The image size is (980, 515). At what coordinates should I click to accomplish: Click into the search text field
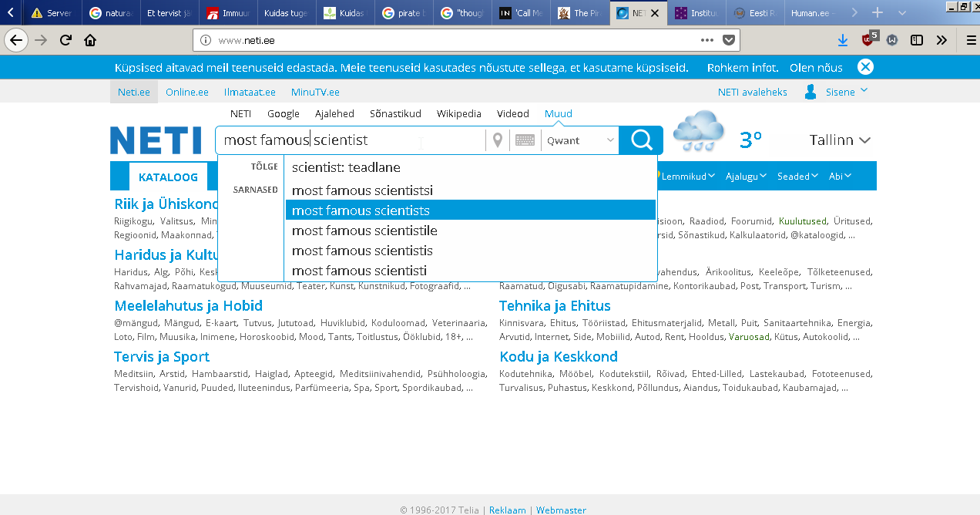click(351, 140)
